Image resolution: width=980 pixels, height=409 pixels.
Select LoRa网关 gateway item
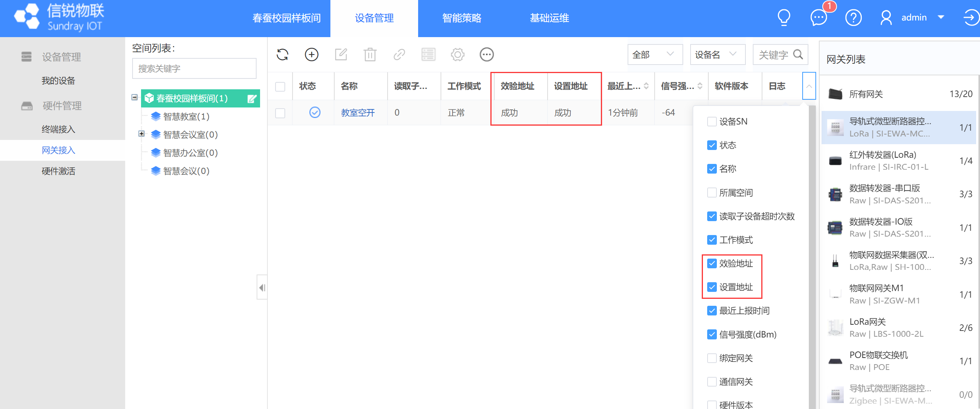click(x=898, y=328)
